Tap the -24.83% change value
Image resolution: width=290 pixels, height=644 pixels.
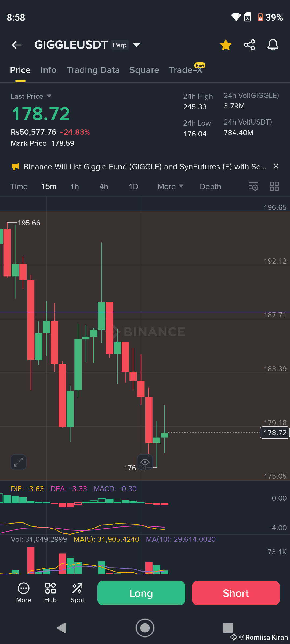coord(75,132)
